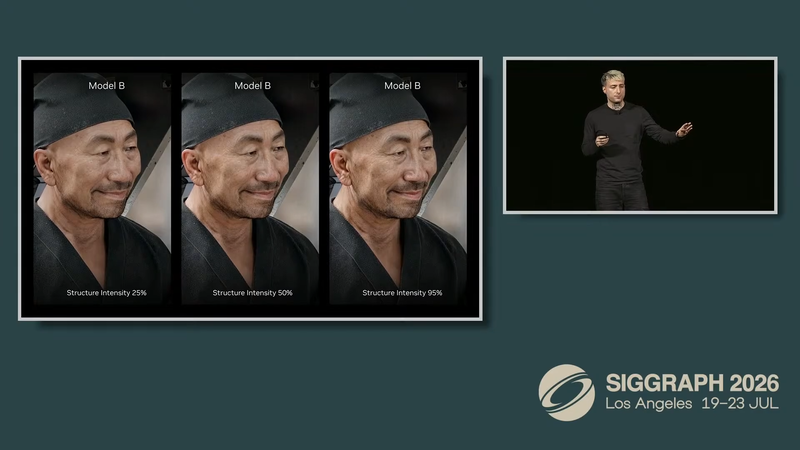
Task: Click the presenter's head in the video feed
Action: coord(614,87)
